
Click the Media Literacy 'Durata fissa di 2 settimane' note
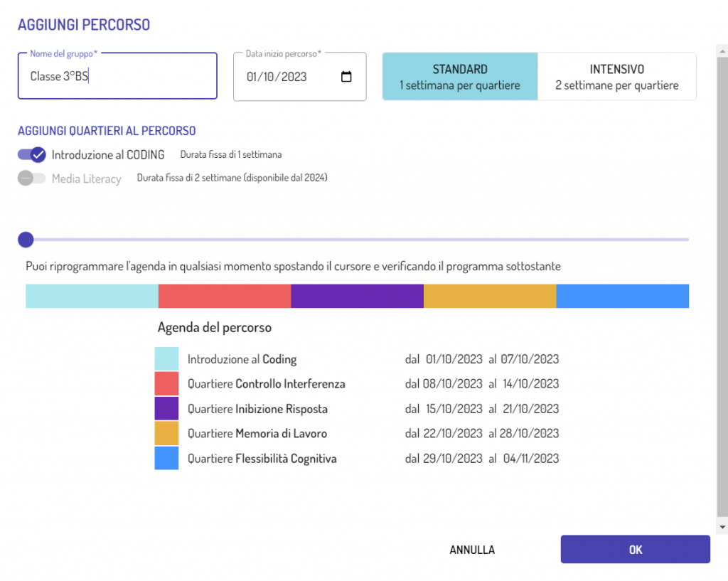[232, 178]
